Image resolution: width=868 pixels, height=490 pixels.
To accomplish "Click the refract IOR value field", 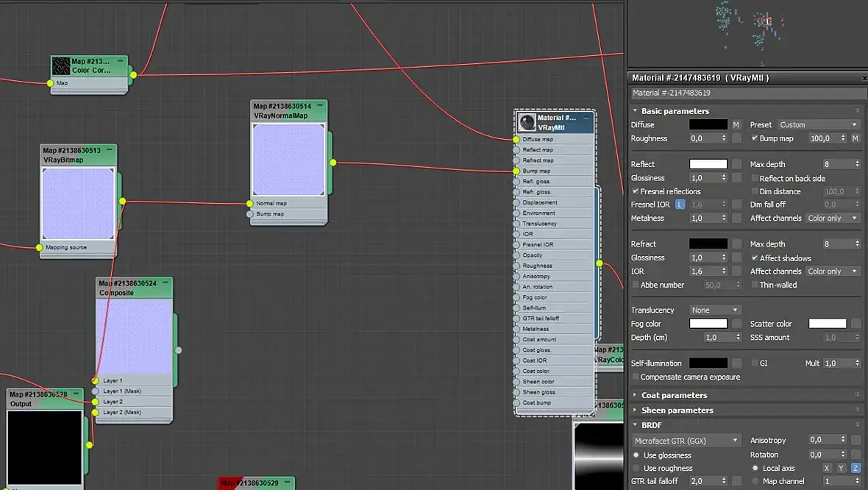I will (703, 271).
